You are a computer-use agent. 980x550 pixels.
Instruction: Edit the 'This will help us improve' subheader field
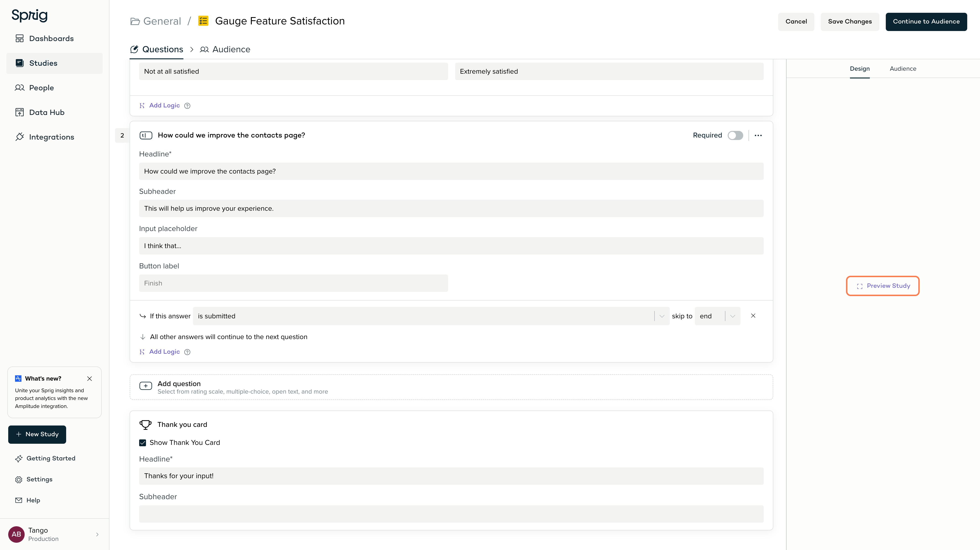pos(451,209)
